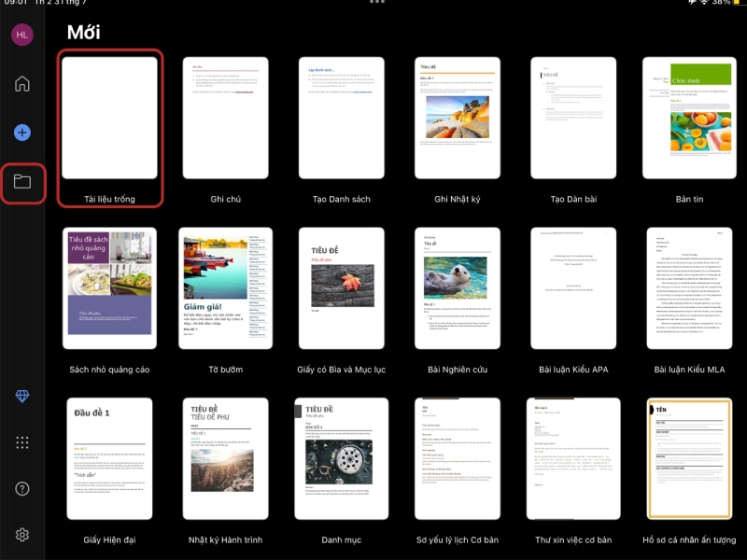Open the Sách nhỏ quảng cáo template
Screen dimensions: 747x560
pos(109,288)
